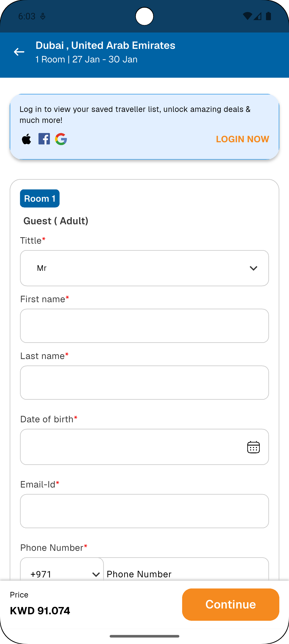Sign in with the Facebook icon

pyautogui.click(x=44, y=139)
